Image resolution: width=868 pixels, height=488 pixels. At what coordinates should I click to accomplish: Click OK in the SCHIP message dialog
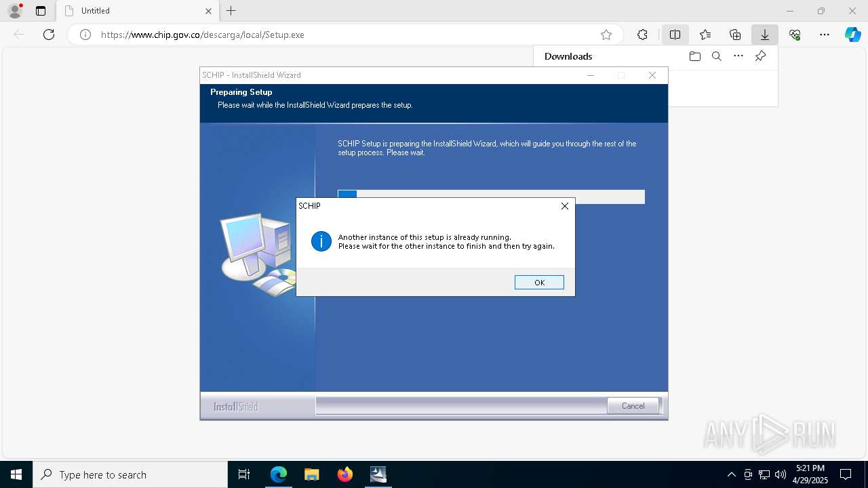point(539,283)
